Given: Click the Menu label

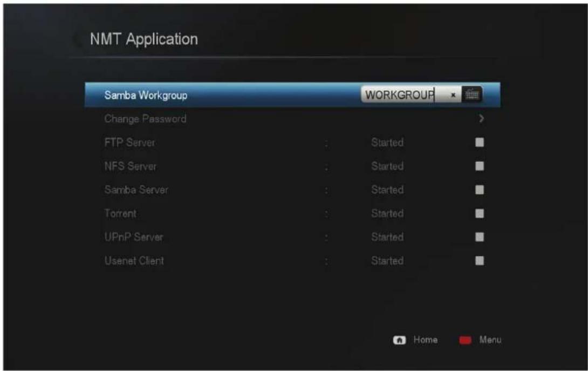Looking at the screenshot, I should [490, 340].
